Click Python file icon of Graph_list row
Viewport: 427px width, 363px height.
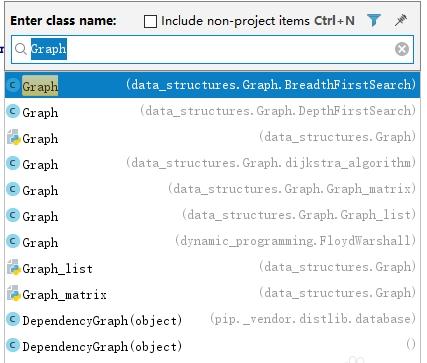(14, 267)
